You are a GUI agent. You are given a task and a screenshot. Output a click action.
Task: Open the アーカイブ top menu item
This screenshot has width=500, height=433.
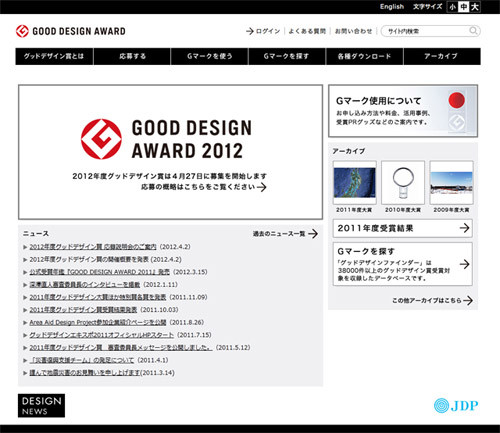click(x=442, y=56)
